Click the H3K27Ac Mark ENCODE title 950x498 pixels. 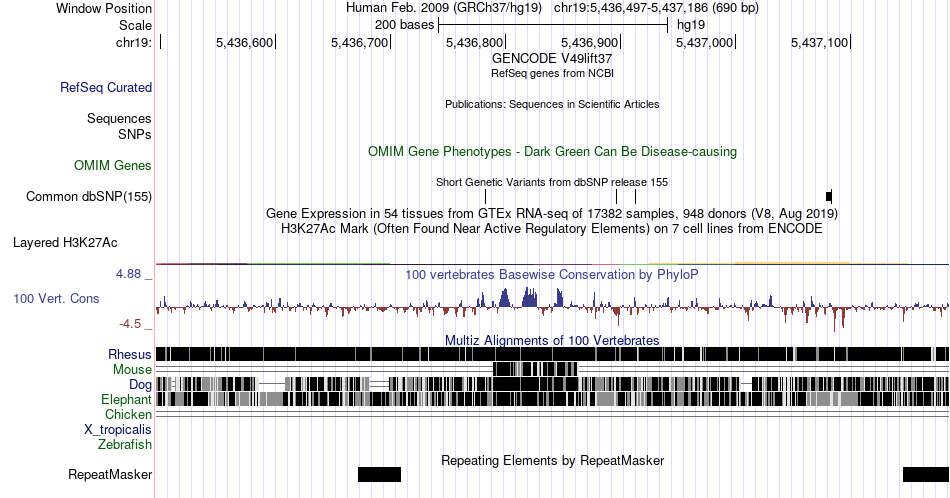coord(552,228)
